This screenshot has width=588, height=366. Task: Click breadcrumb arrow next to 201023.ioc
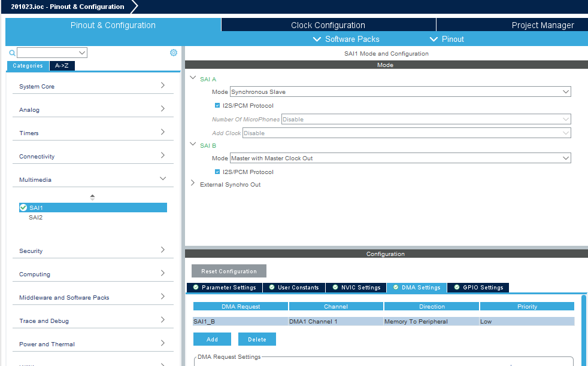134,7
